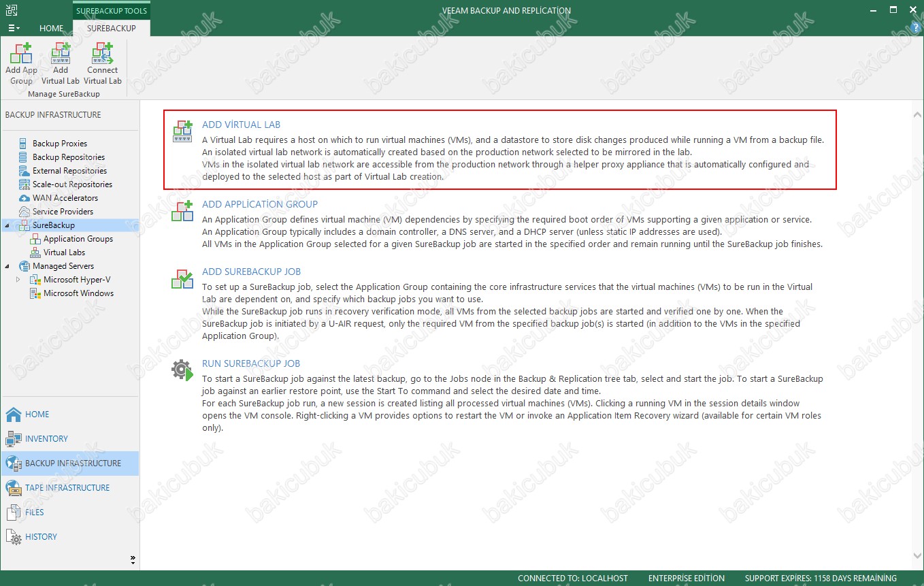Click the Add Virtual Lab icon in content
The width and height of the screenshot is (924, 586).
click(x=182, y=131)
